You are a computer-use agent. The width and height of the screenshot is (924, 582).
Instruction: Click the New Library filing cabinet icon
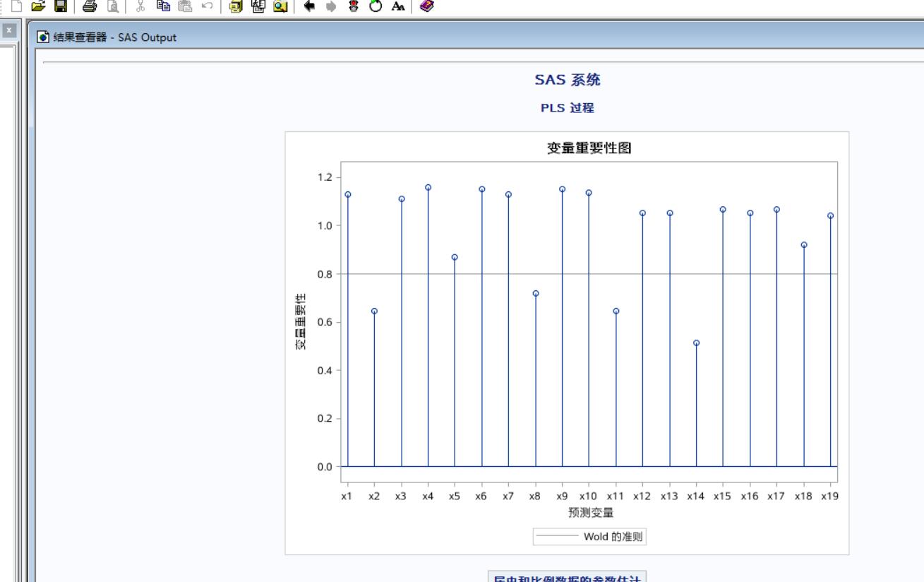click(x=234, y=6)
